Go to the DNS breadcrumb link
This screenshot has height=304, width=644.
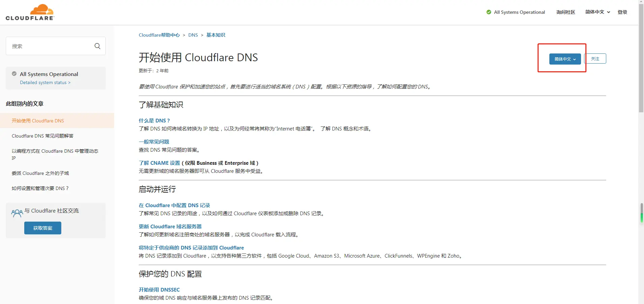(x=193, y=35)
